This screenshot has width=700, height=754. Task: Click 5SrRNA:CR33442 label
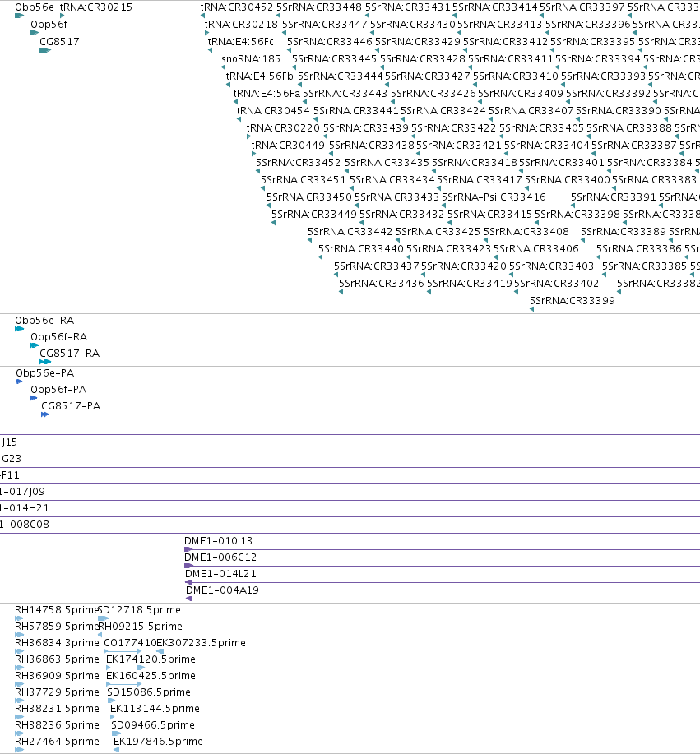350,232
